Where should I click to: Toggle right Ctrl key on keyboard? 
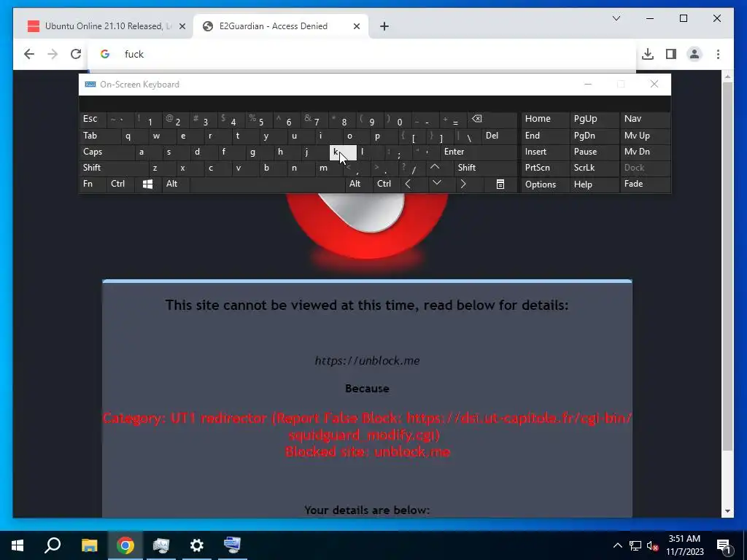click(386, 184)
